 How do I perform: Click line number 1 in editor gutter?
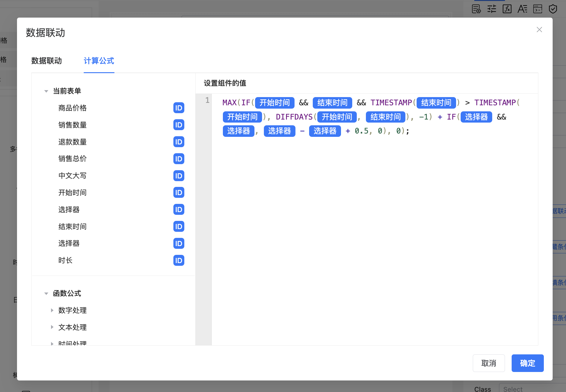[x=207, y=100]
